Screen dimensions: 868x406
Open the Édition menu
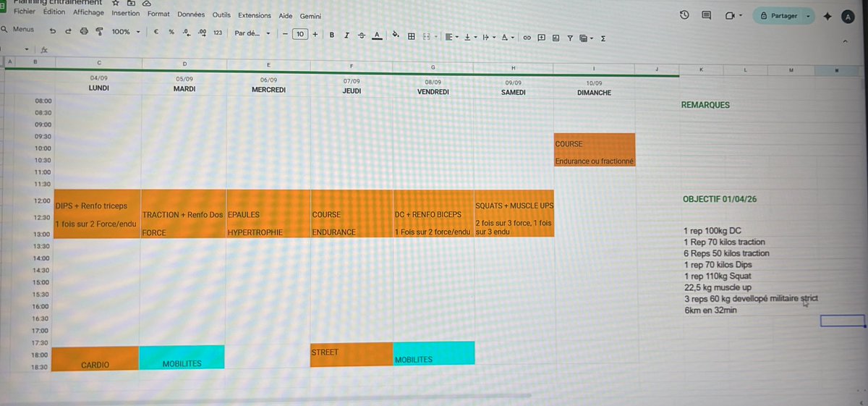tap(54, 12)
